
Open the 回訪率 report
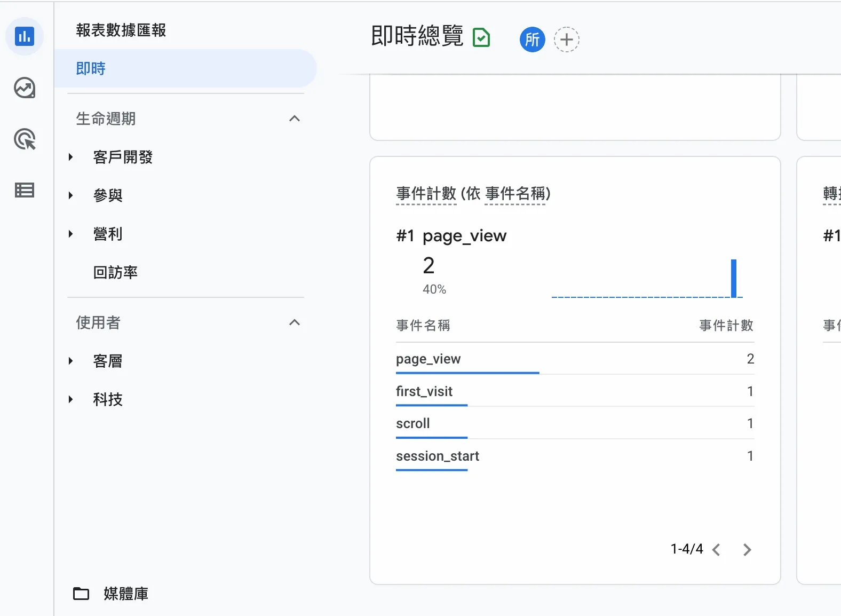(x=115, y=272)
